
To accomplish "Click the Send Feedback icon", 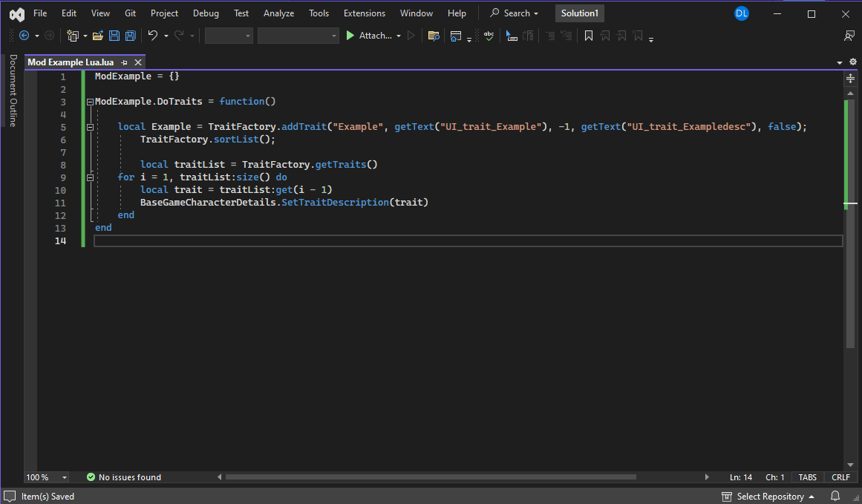I will [x=849, y=36].
